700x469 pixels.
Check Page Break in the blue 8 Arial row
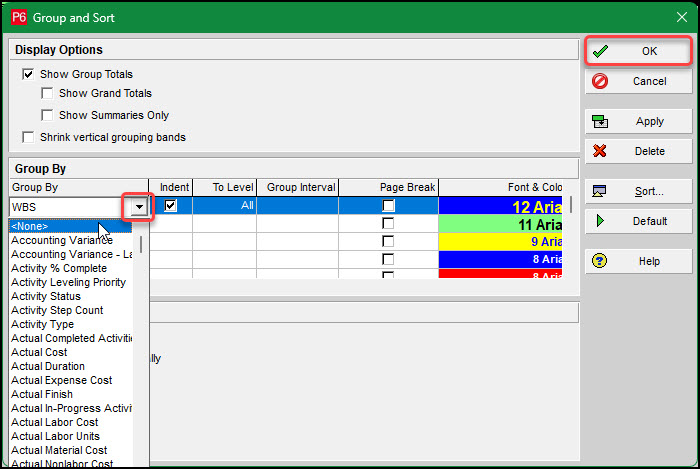tap(388, 259)
